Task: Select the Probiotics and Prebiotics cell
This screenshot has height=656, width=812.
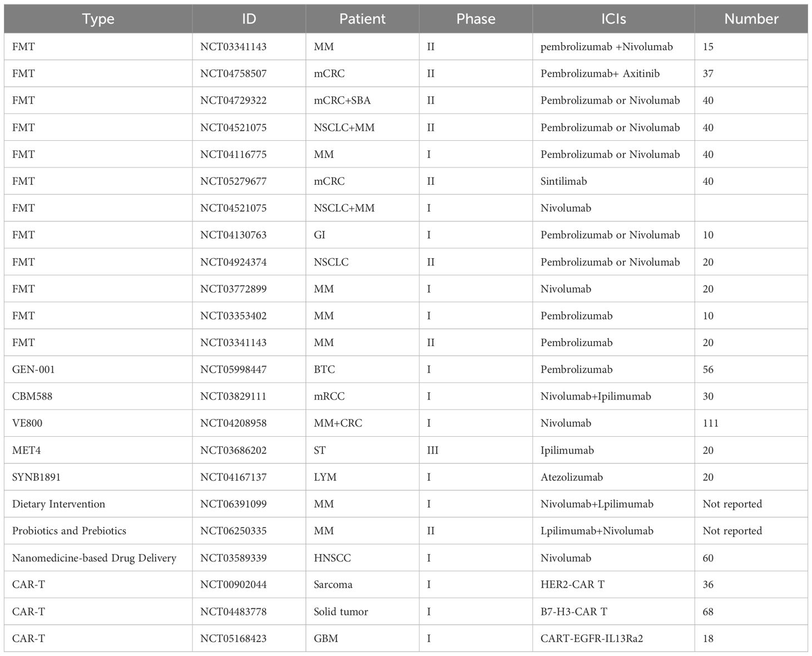Action: point(69,531)
